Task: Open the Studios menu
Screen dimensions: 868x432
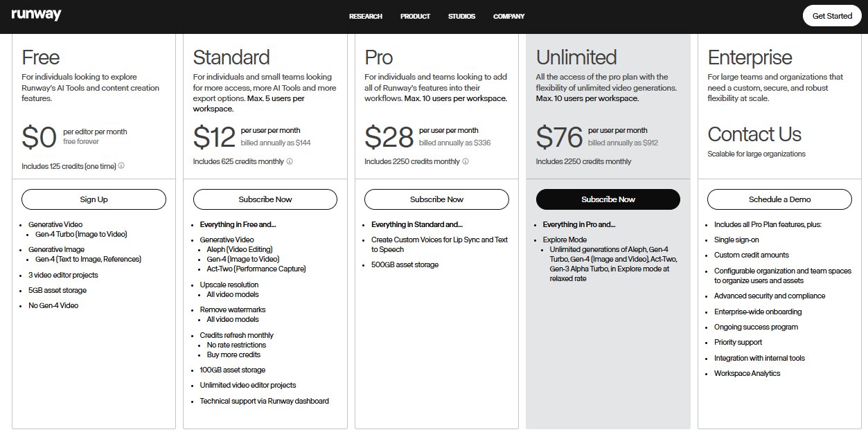Action: [461, 16]
